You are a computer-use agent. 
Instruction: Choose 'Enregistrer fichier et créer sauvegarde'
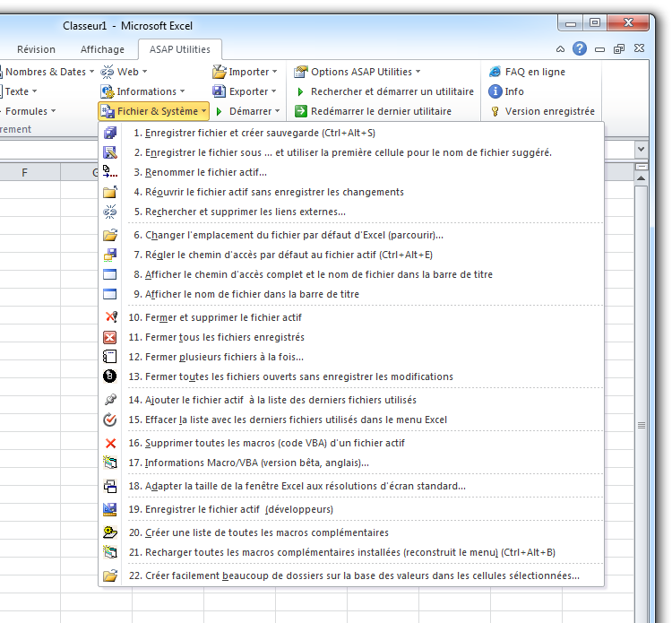pyautogui.click(x=351, y=133)
